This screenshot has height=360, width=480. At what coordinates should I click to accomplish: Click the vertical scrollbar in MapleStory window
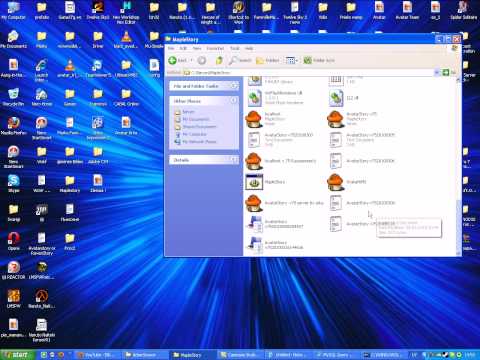[x=459, y=166]
